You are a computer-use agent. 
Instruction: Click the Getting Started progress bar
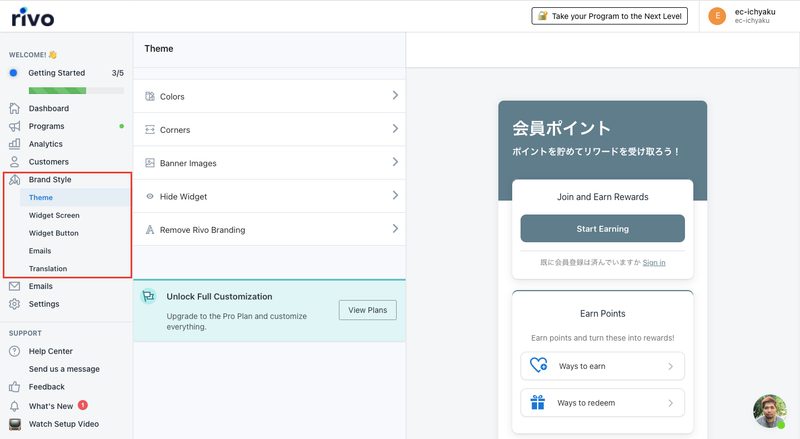click(x=76, y=91)
